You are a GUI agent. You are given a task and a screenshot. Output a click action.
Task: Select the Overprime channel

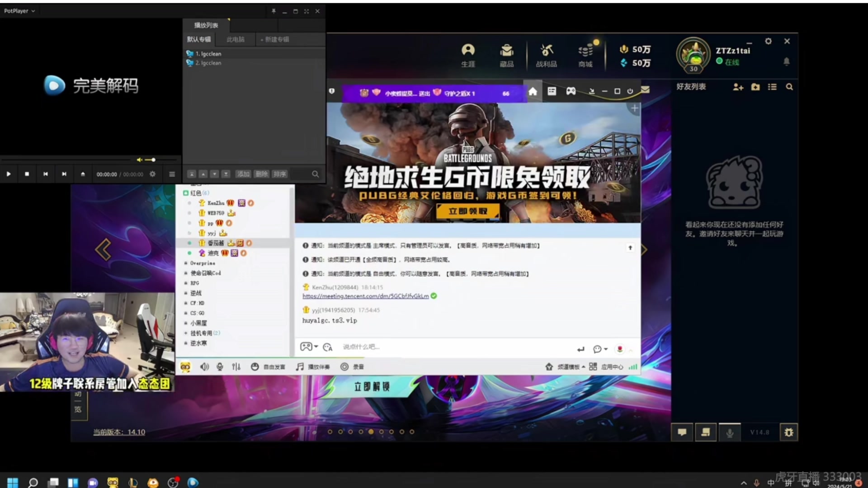203,263
